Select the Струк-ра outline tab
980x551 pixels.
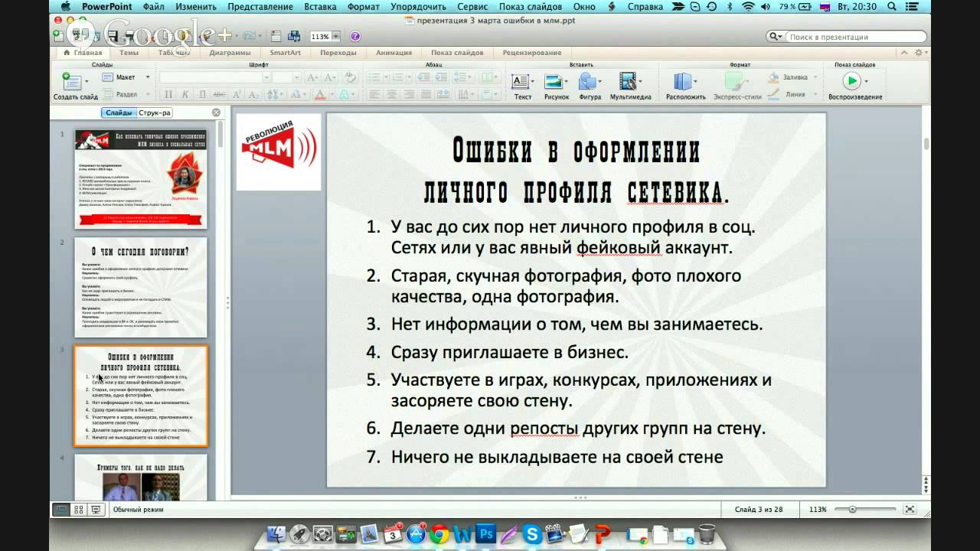coord(154,112)
